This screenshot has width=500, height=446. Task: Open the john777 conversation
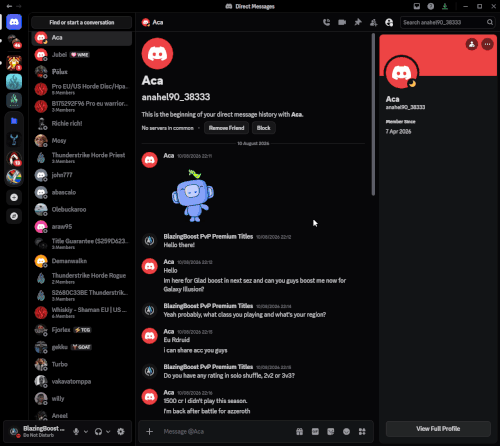(82, 175)
